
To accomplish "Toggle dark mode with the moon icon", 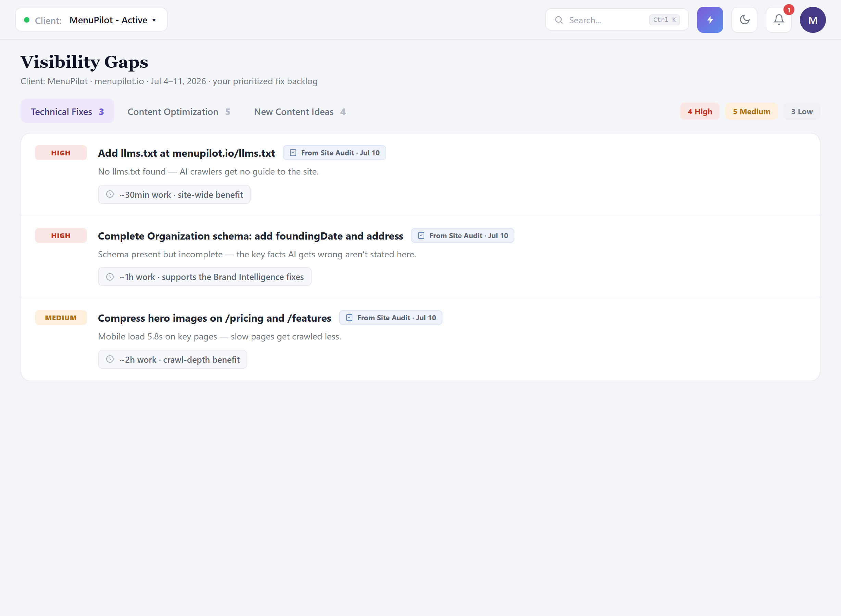I will [x=744, y=20].
